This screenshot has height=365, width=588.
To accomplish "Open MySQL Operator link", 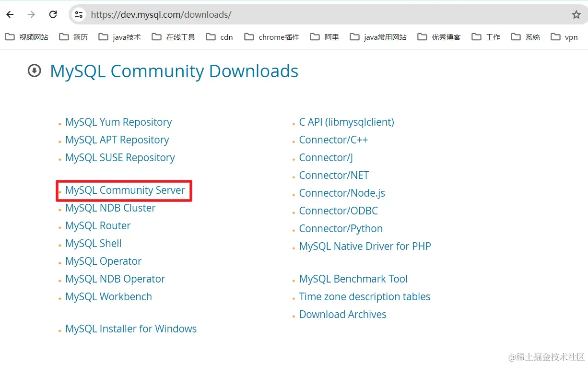I will (x=104, y=261).
